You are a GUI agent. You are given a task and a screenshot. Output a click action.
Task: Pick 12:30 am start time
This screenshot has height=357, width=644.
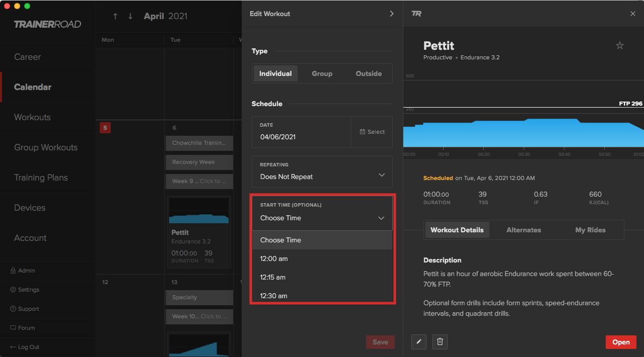pyautogui.click(x=322, y=296)
